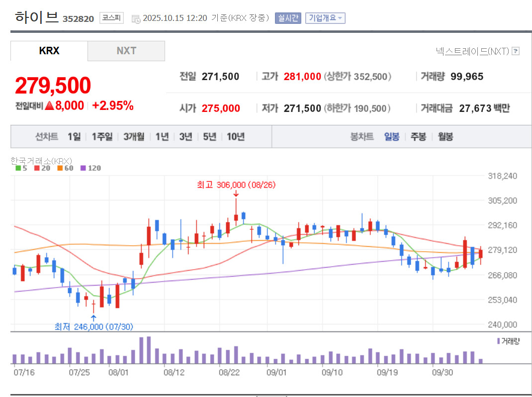Select the 일봉 candle chart
Image resolution: width=532 pixels, height=397 pixels.
[391, 136]
